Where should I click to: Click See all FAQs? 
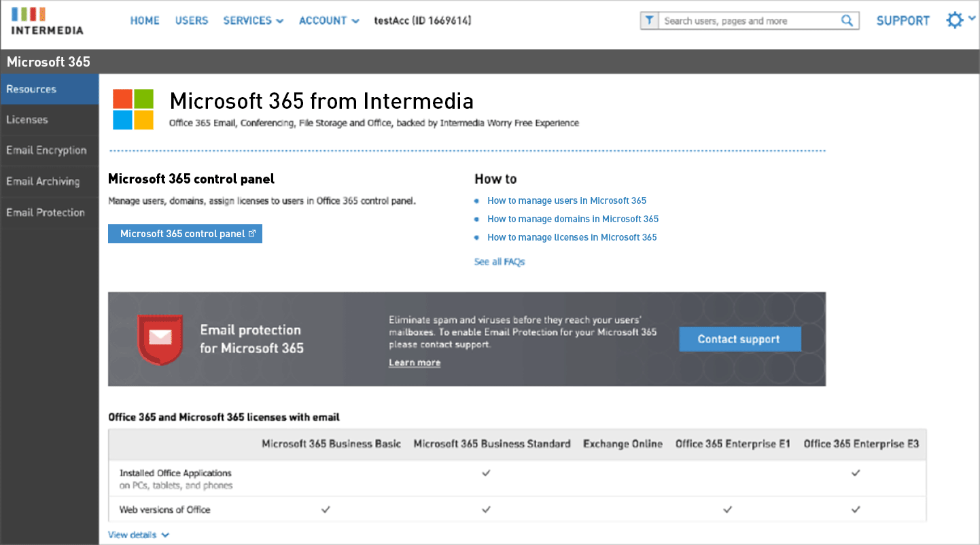(500, 262)
